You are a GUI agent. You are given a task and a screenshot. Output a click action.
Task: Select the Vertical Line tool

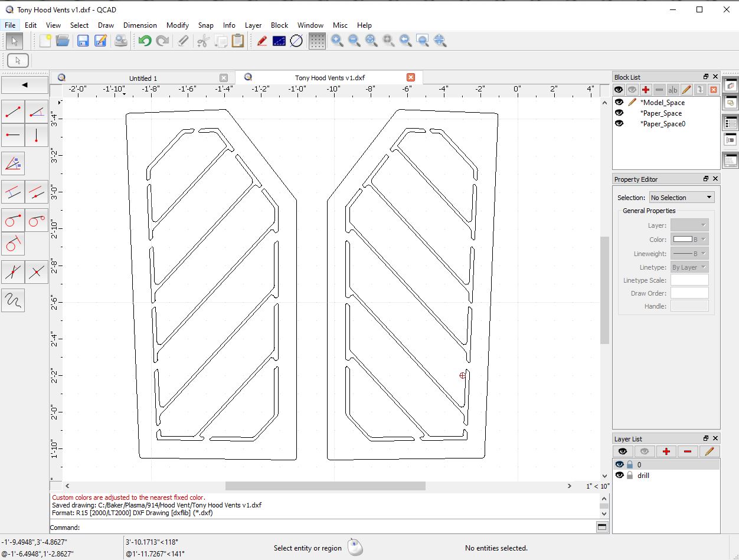click(37, 135)
